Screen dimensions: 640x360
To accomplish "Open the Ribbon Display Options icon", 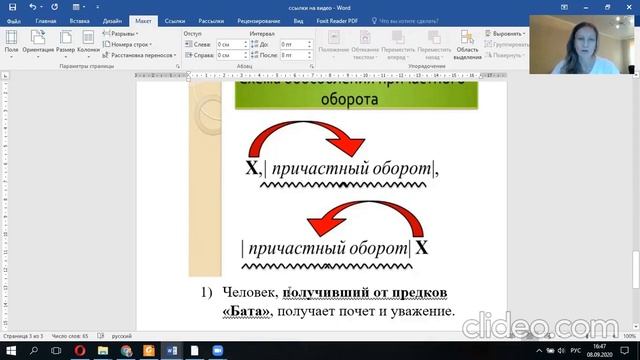I will 564,7.
